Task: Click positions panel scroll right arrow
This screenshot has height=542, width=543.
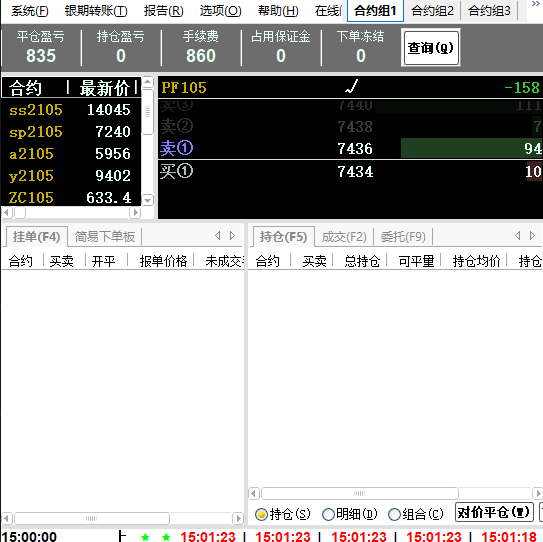Action: coord(537,493)
